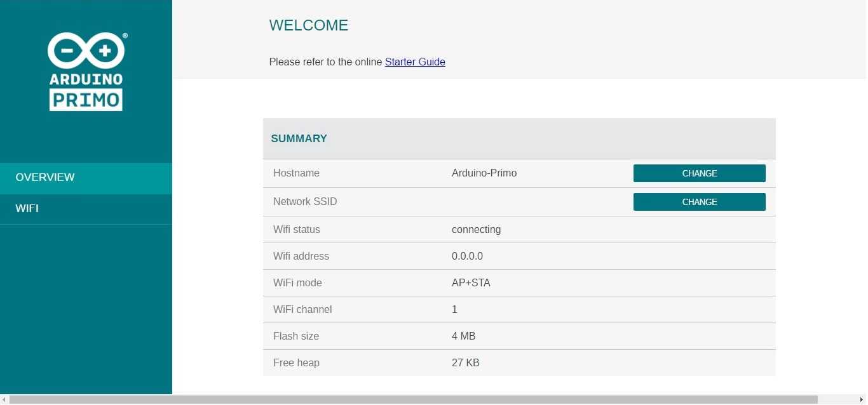Viewport: 868px width, 405px height.
Task: Switch to the WIFI menu item
Action: 27,208
